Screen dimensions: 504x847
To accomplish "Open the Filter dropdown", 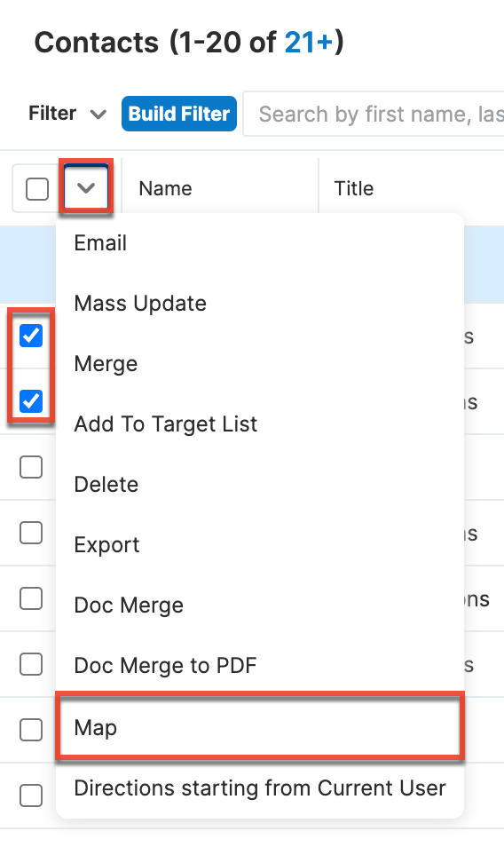I will (67, 114).
